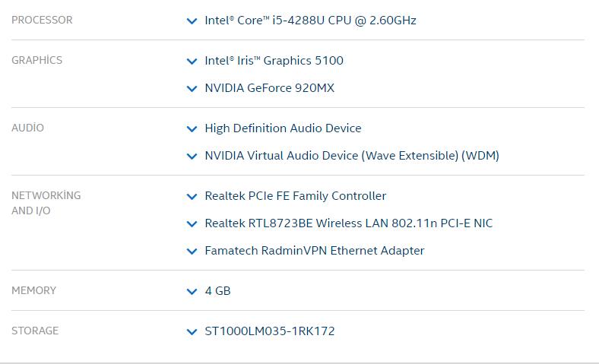Viewport: 599px width, 364px height.
Task: Click the MEMORY section label
Action: point(33,291)
